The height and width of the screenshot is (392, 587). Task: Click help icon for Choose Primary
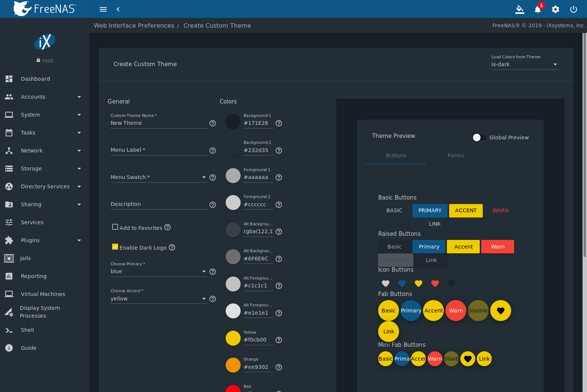pos(213,272)
